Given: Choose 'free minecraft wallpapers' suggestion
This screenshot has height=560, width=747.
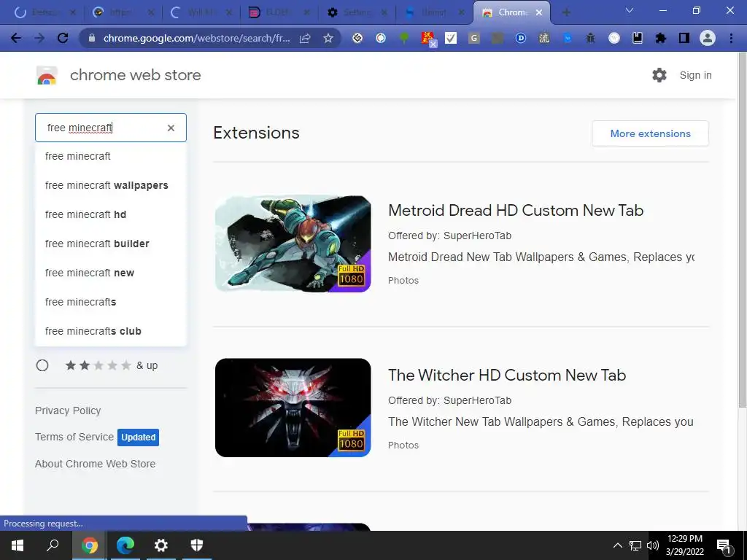Looking at the screenshot, I should point(111,185).
